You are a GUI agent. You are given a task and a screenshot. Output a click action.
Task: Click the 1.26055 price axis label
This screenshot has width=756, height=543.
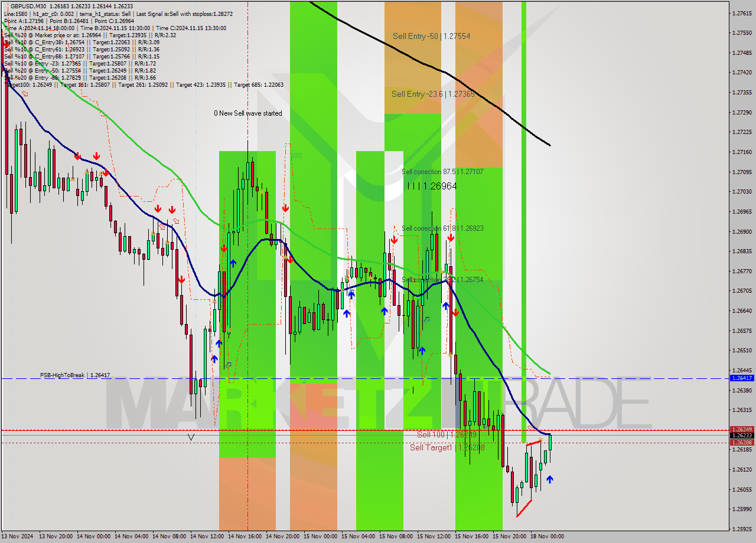point(741,489)
